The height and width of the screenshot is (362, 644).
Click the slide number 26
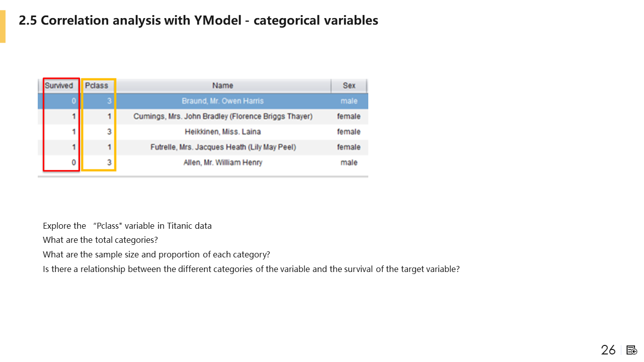pos(608,350)
